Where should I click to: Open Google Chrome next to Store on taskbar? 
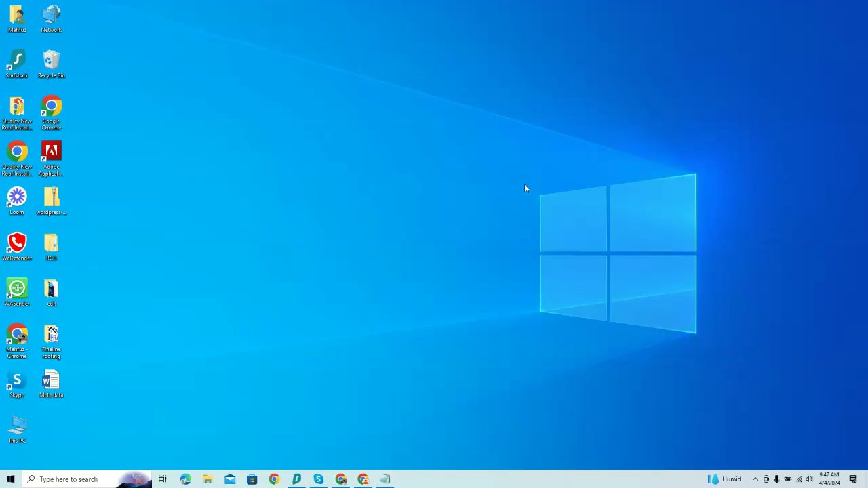(x=274, y=479)
